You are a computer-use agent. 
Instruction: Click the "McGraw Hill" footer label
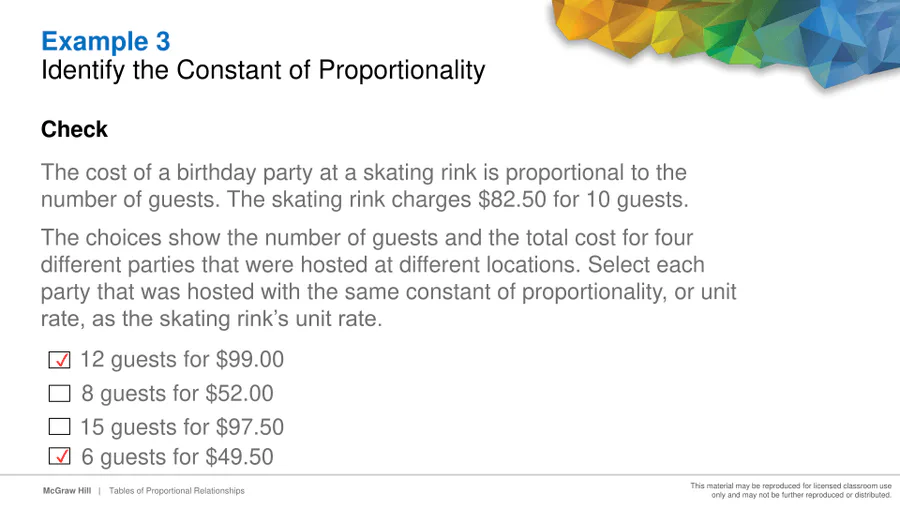pos(66,491)
